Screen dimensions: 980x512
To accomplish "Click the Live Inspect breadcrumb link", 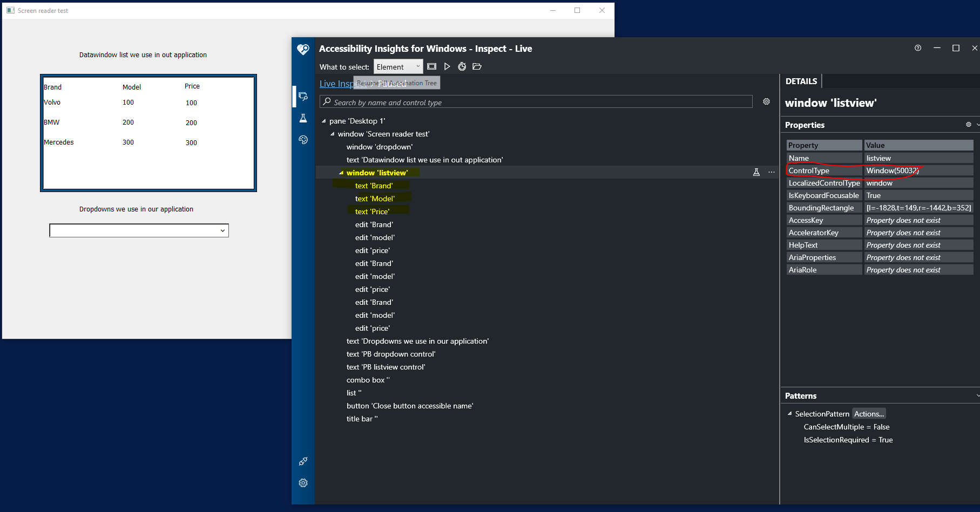I will point(335,84).
